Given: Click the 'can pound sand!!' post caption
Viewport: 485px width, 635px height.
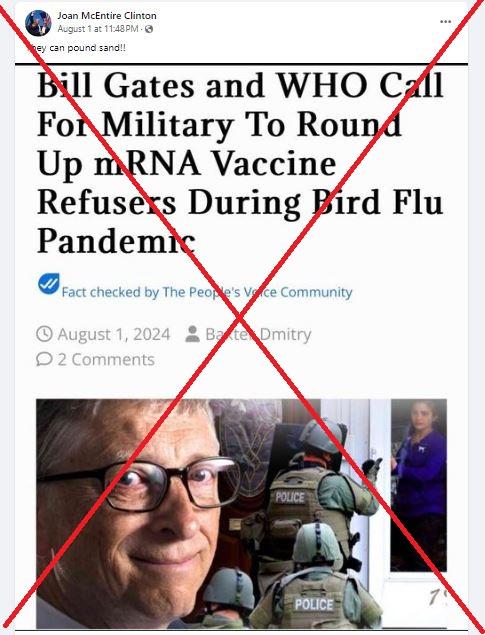Looking at the screenshot, I should [x=77, y=48].
